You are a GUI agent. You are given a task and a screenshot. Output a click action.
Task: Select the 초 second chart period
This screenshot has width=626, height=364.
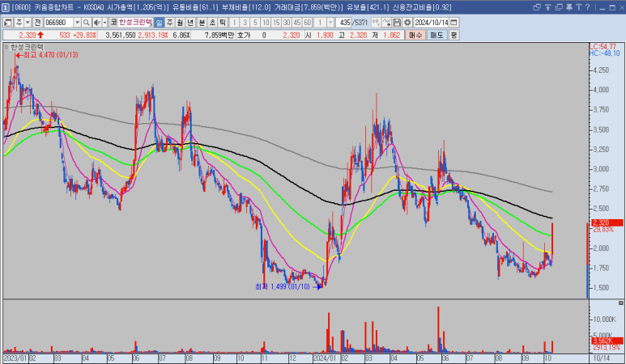click(x=212, y=23)
